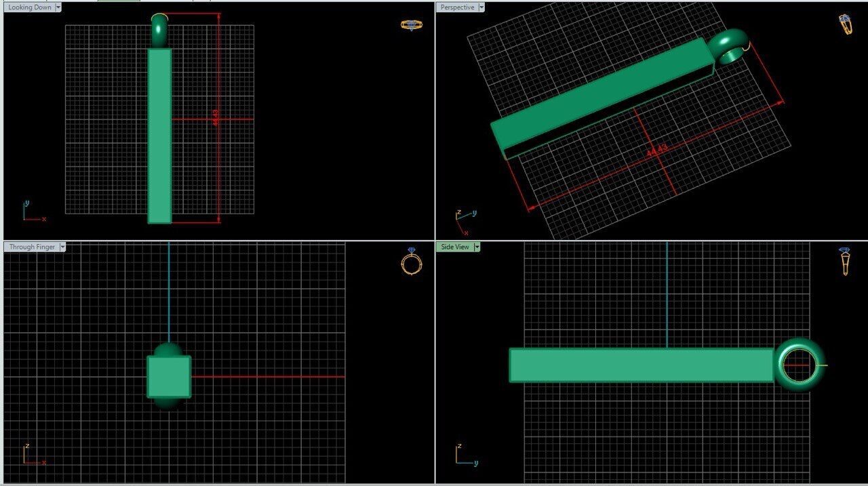868x486 pixels.
Task: Click the ring icon in Side View viewport
Action: point(844,261)
